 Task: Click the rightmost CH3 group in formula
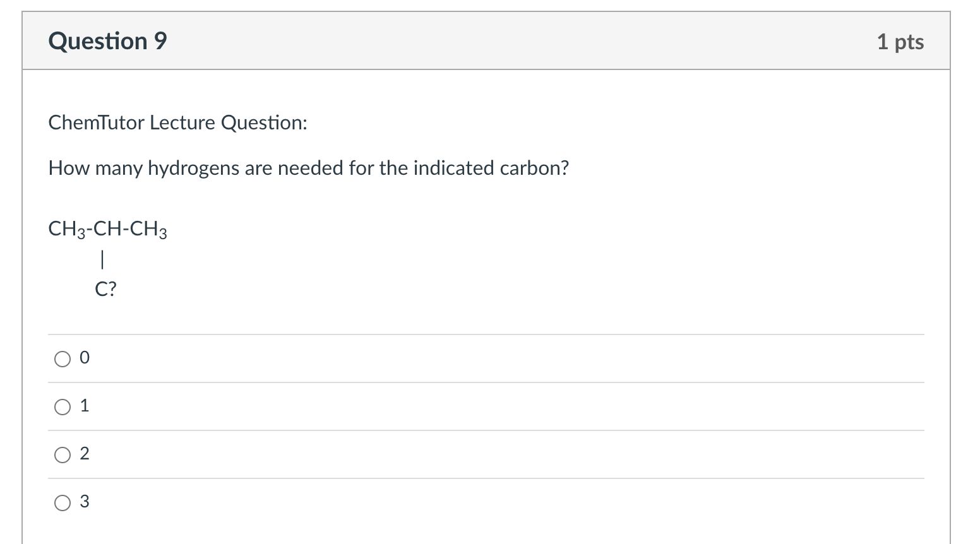click(x=148, y=228)
